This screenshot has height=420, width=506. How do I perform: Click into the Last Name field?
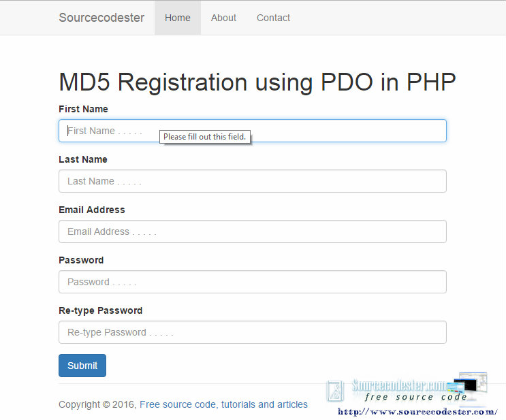[253, 181]
